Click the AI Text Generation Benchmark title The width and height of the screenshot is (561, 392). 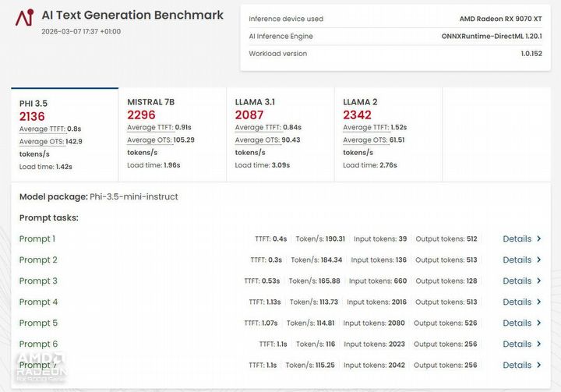[x=132, y=15]
